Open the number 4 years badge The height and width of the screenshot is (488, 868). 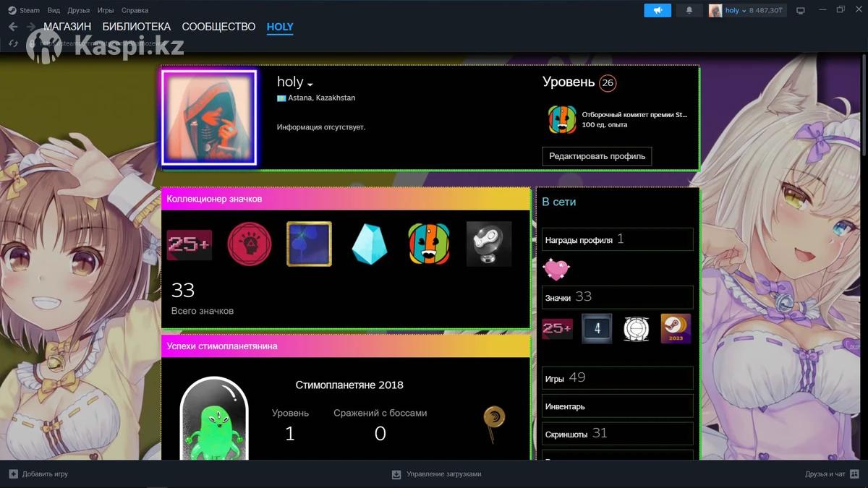597,329
